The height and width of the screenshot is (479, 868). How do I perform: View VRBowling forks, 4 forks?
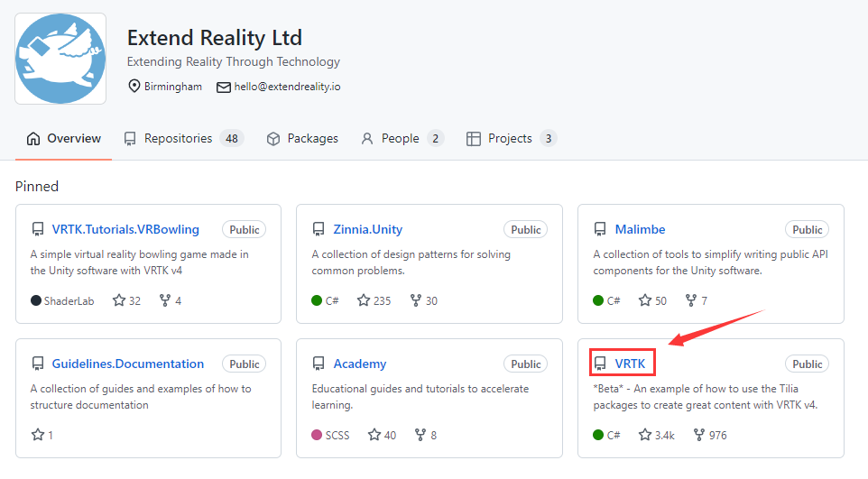click(x=171, y=300)
